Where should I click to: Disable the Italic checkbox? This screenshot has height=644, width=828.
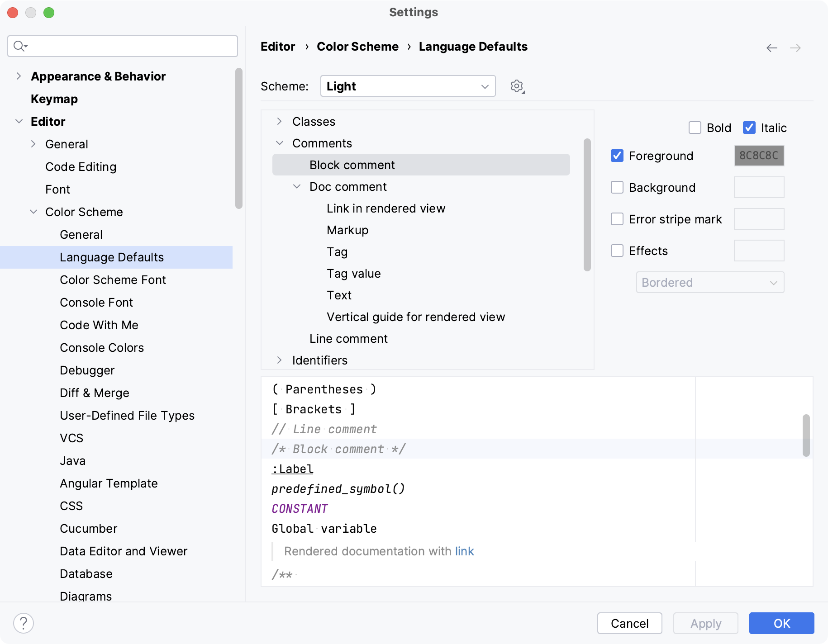[749, 128]
